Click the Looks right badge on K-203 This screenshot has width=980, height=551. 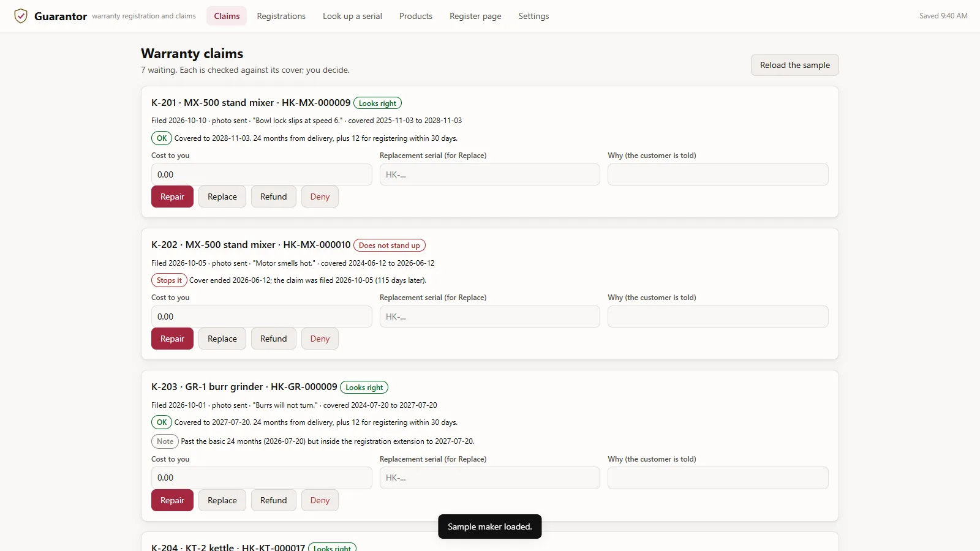(x=364, y=388)
